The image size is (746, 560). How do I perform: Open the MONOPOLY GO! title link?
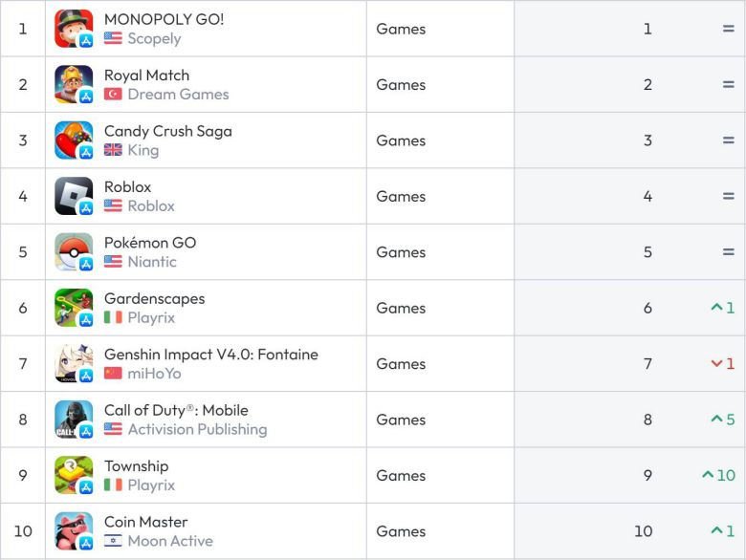(164, 19)
